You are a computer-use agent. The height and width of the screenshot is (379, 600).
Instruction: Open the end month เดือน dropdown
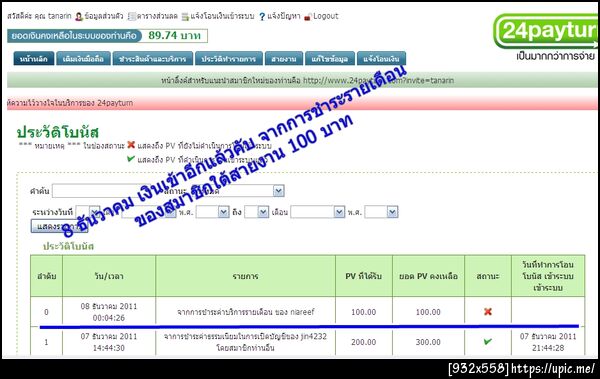[x=318, y=212]
